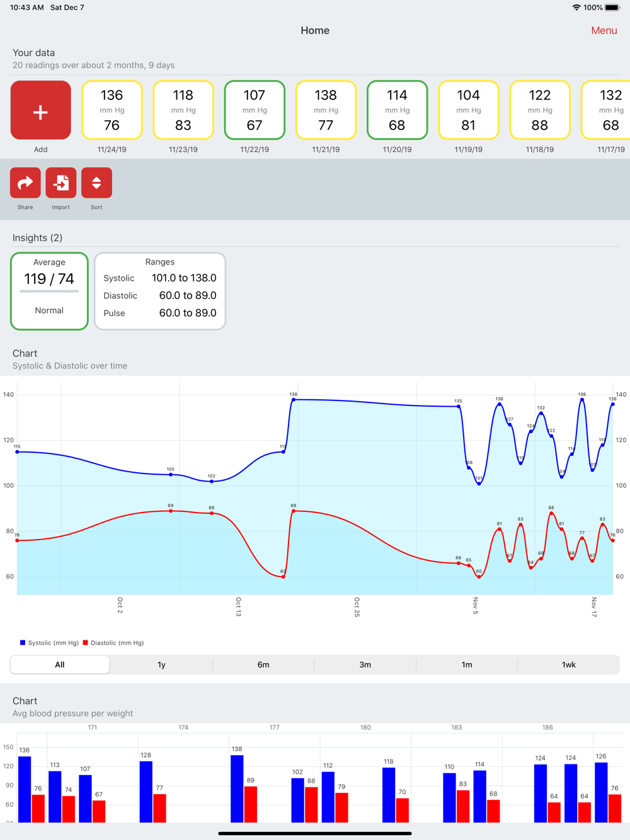Switch chart range to 3m
The height and width of the screenshot is (840, 630).
365,664
